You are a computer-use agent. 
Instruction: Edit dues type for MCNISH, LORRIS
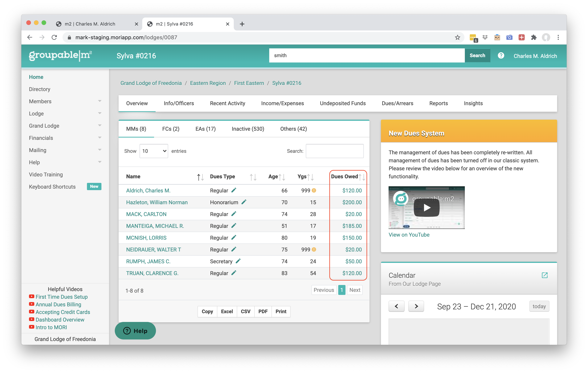[x=234, y=237]
